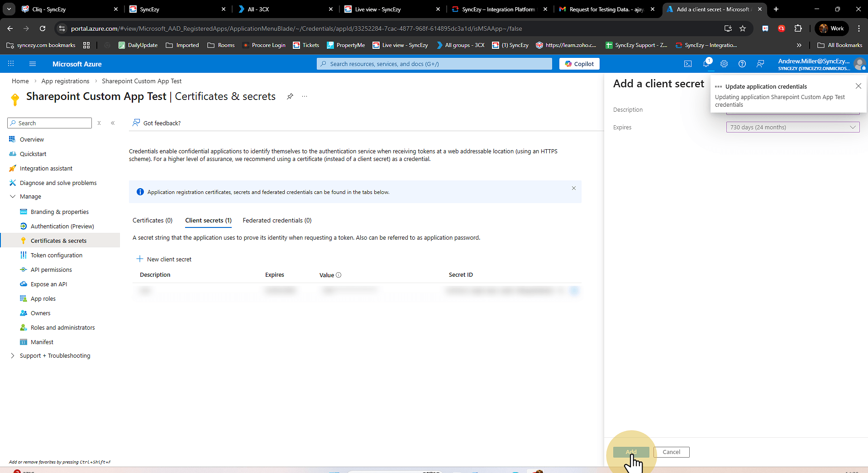Click New client secret

[x=164, y=259]
